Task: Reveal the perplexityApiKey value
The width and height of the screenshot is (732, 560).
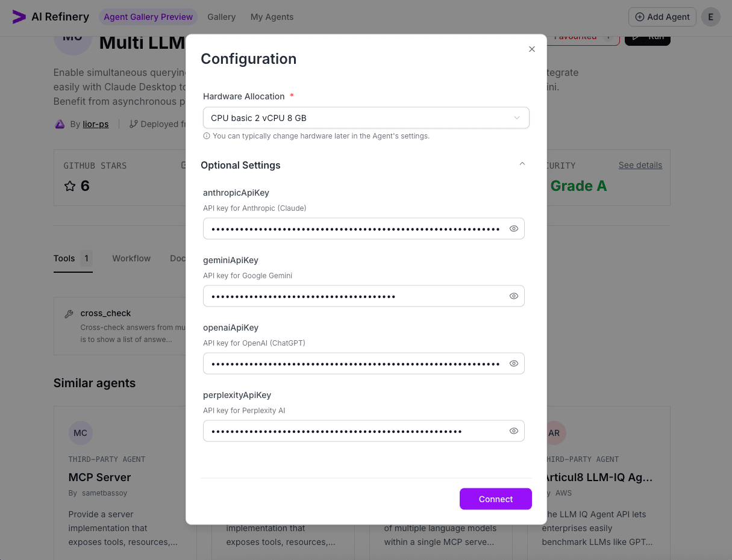Action: (514, 431)
